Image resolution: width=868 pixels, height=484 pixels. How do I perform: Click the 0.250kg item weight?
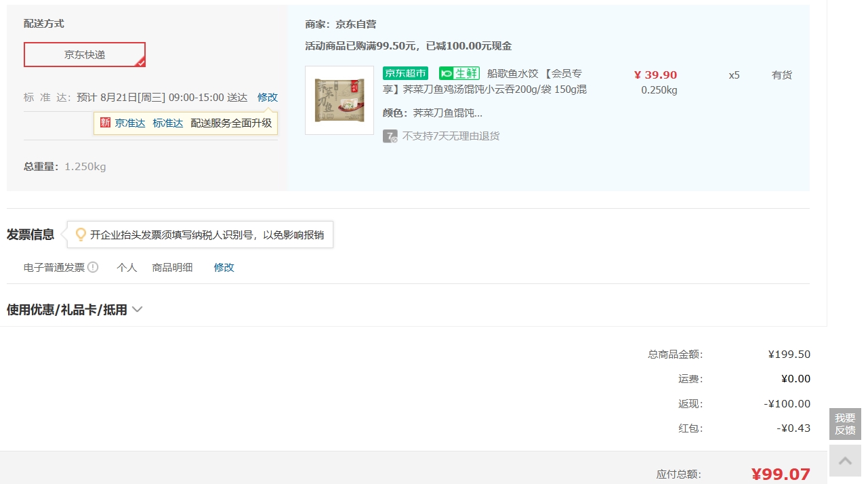tap(659, 91)
